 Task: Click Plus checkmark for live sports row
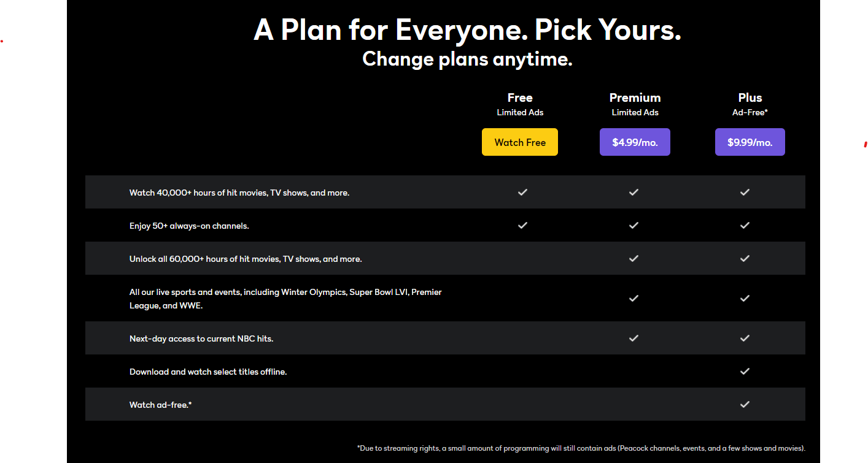click(745, 299)
